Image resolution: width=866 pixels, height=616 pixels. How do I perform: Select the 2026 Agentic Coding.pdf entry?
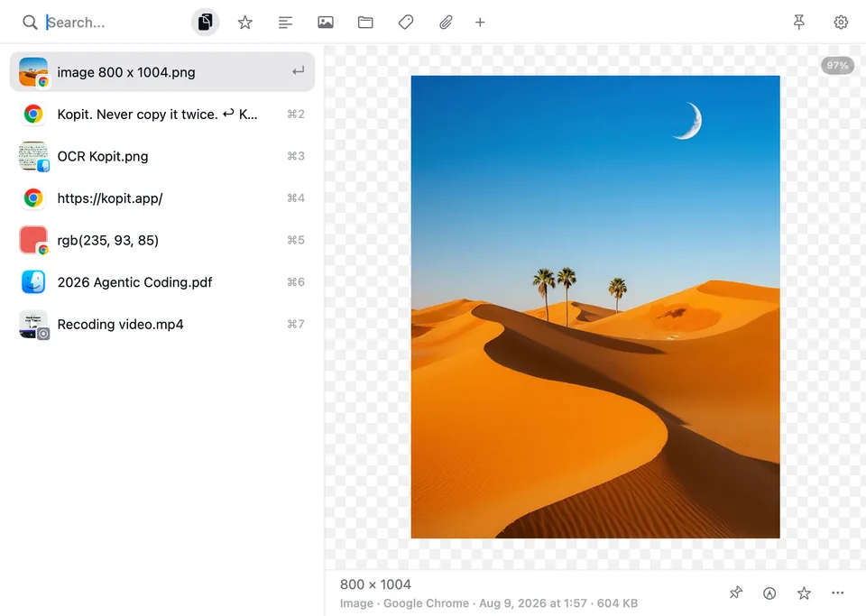(x=162, y=282)
